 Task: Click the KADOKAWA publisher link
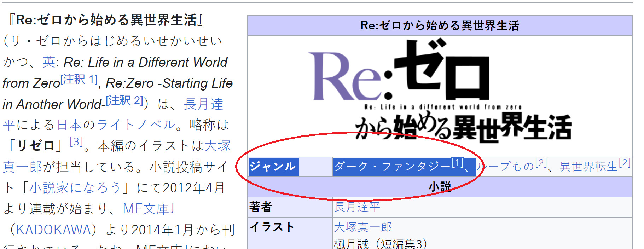point(54,230)
